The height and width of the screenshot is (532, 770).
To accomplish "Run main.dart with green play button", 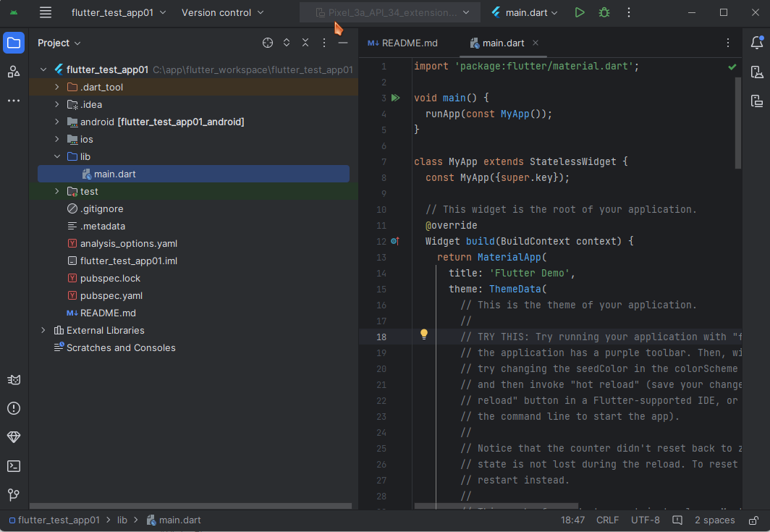I will [580, 12].
